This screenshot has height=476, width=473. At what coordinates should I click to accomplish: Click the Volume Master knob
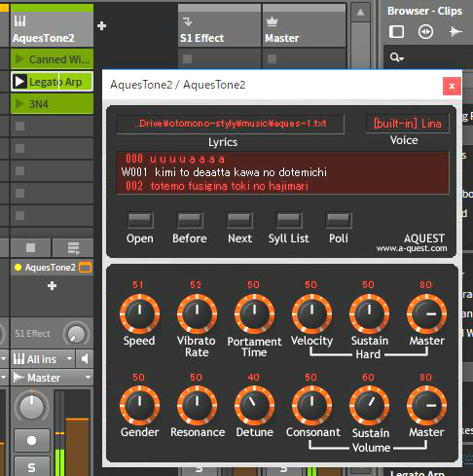tap(426, 405)
